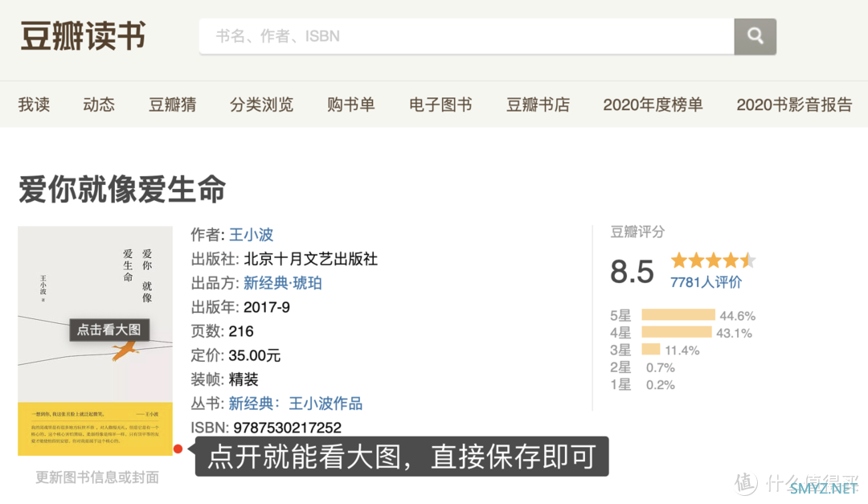The image size is (868, 504).
Task: Click the star rating icons
Action: [713, 260]
